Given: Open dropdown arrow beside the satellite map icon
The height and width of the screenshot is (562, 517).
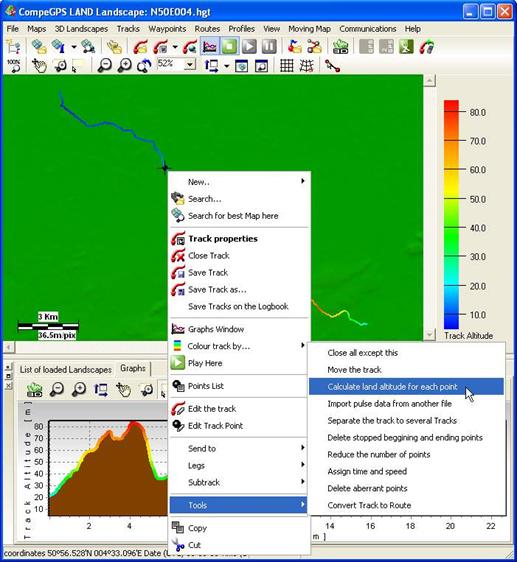Looking at the screenshot, I should [73, 47].
